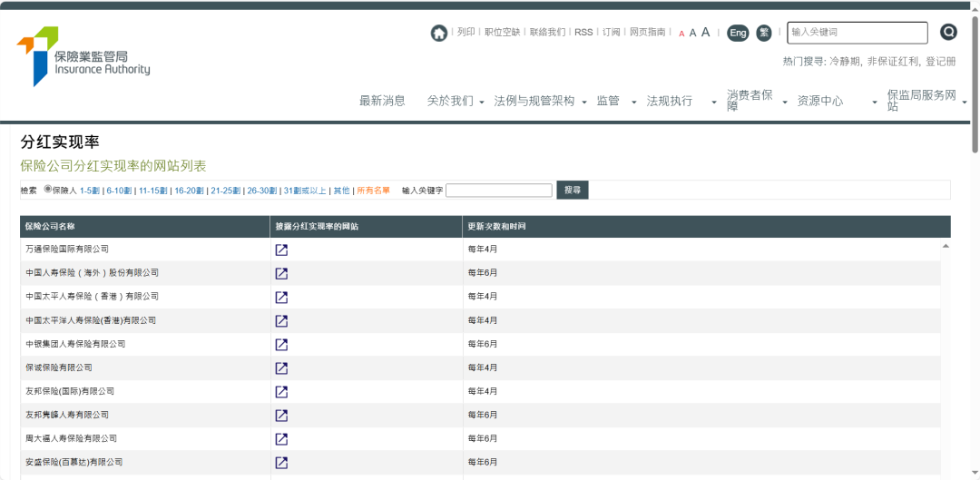Filter insurers by 6-10劃
Viewport: 980px width, 480px height.
pos(119,191)
